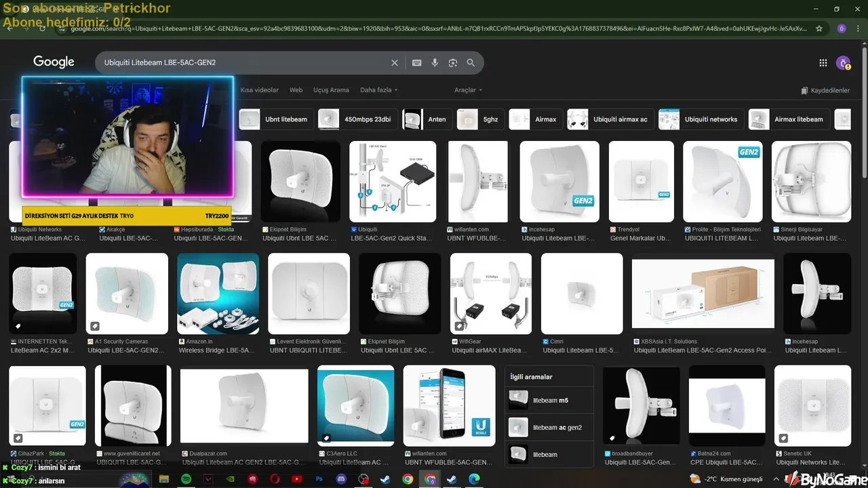This screenshot has height=488, width=868.
Task: Expand the Daha fazla dropdown
Action: (x=378, y=90)
